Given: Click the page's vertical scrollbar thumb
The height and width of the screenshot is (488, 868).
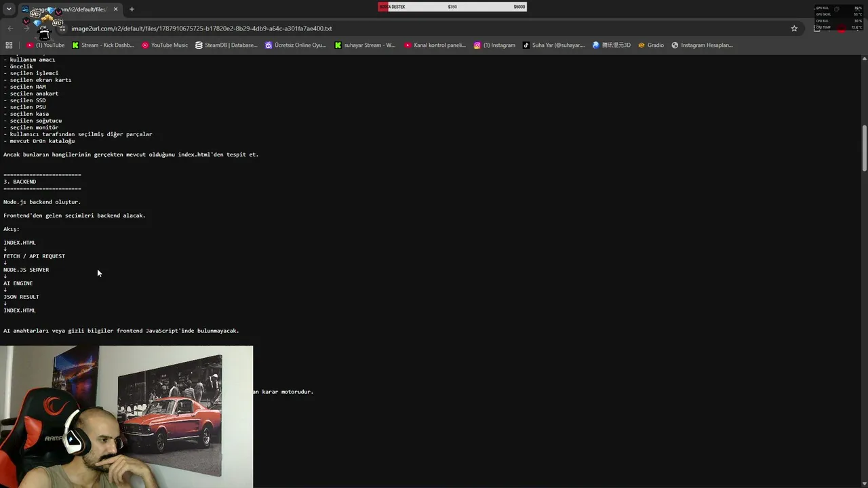Looking at the screenshot, I should coord(864,148).
